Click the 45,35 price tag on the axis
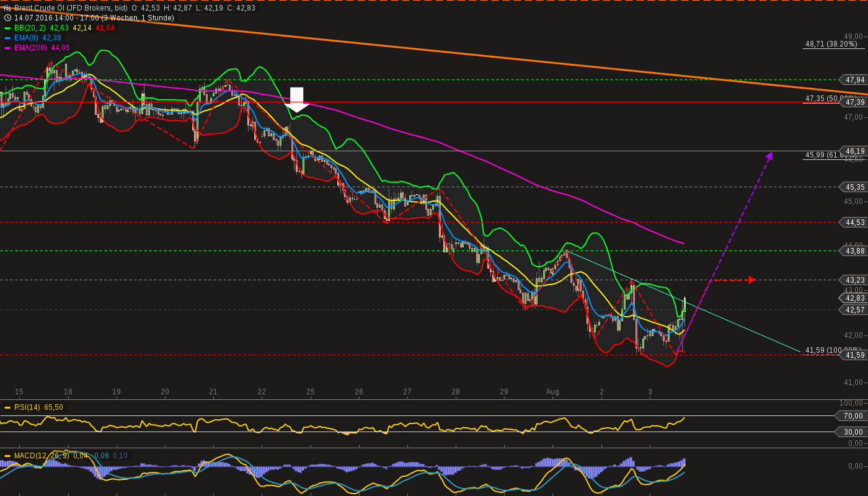The width and height of the screenshot is (868, 496). click(852, 187)
